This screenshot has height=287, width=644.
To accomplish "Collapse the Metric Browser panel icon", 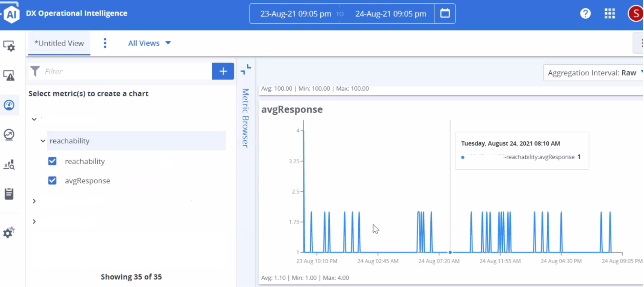I will (246, 70).
